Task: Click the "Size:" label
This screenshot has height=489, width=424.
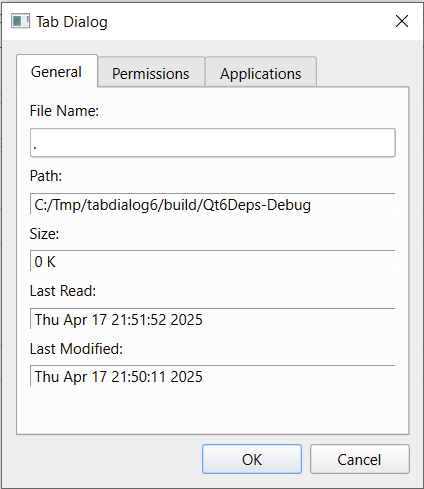Action: coord(44,234)
